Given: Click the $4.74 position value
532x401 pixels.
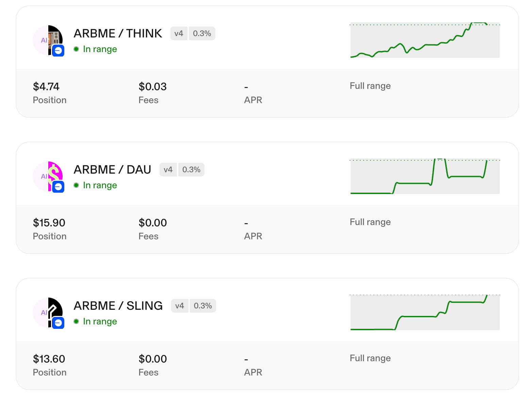Looking at the screenshot, I should 46,86.
